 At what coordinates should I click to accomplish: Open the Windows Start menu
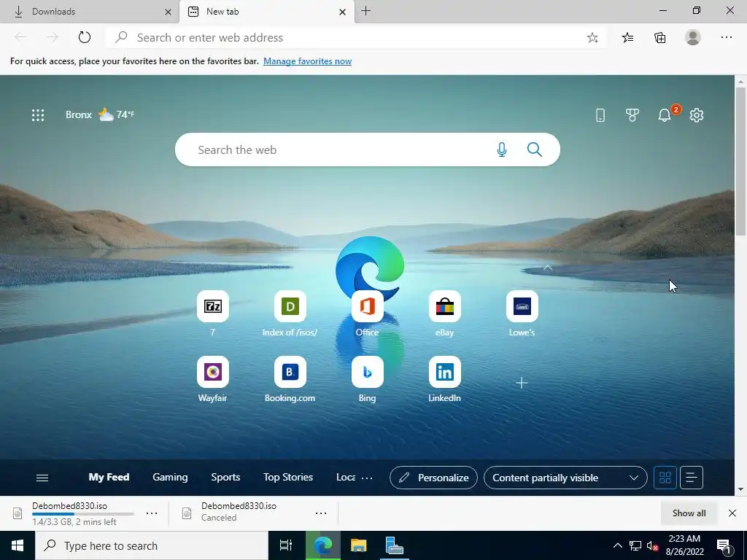pos(18,545)
